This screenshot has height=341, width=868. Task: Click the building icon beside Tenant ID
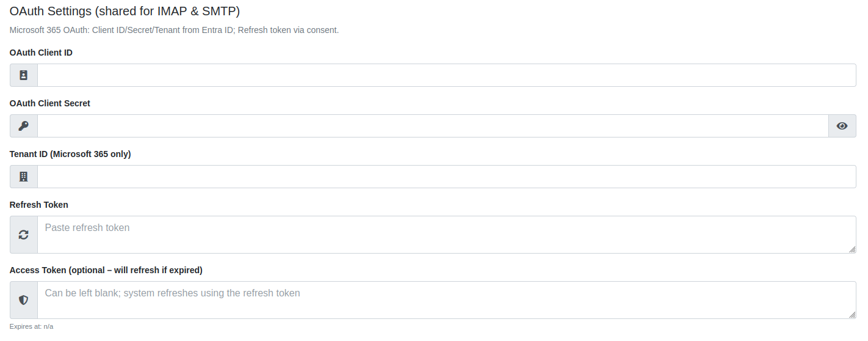point(24,177)
